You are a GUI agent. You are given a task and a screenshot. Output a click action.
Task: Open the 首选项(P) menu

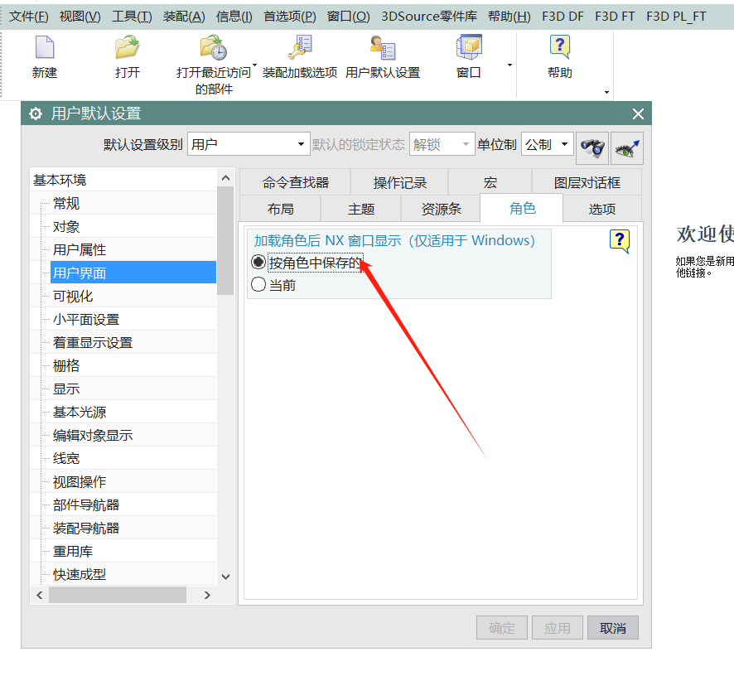[x=290, y=17]
